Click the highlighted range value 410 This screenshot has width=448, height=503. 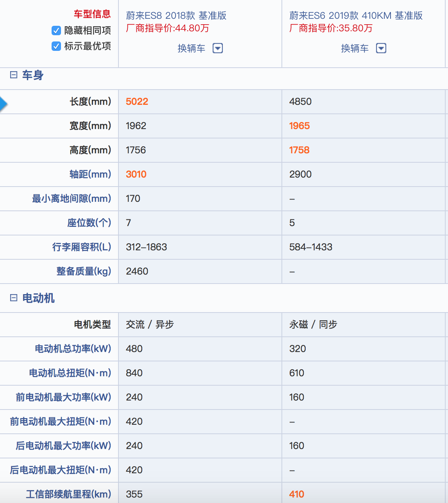coord(297,494)
